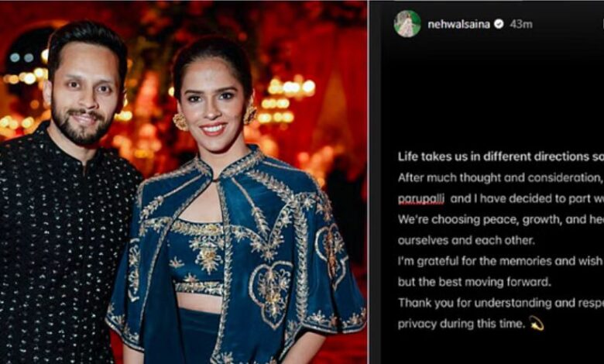Open the nehwalsaina profile avatar

[407, 24]
